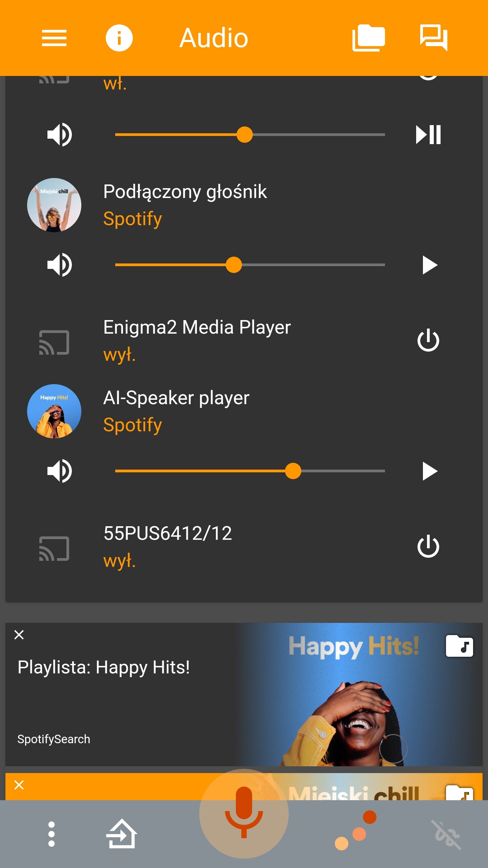Image resolution: width=488 pixels, height=868 pixels.
Task: Close the Happy Hits! playlist card
Action: pos(19,635)
